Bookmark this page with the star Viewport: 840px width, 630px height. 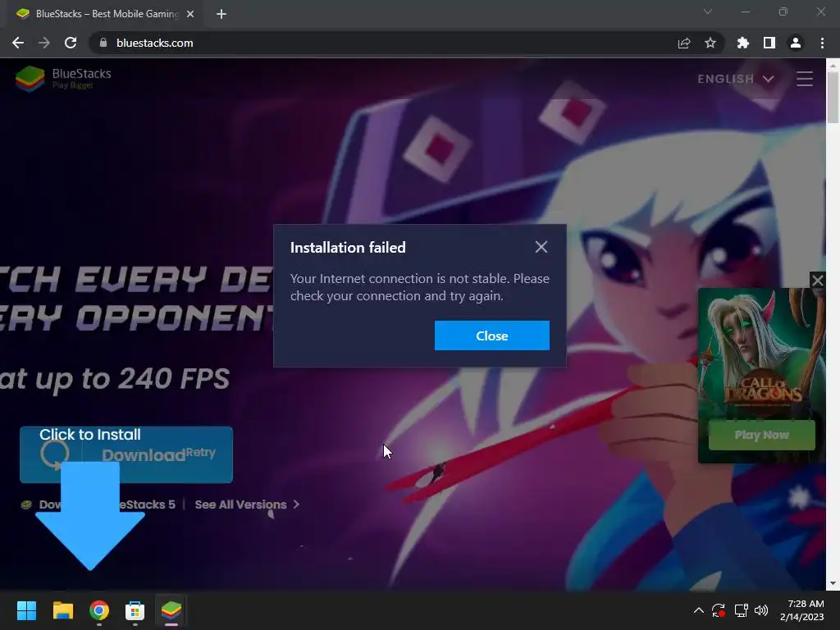(x=710, y=43)
